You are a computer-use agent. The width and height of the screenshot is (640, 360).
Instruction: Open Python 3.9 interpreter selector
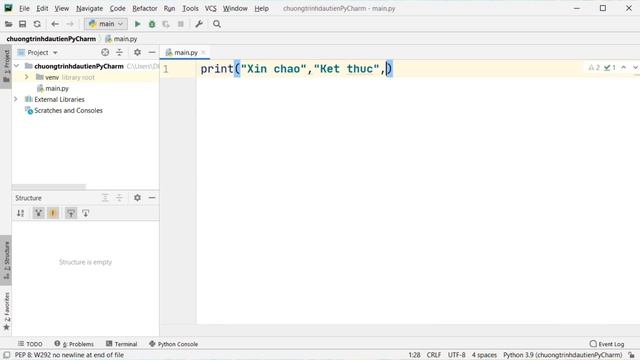tap(562, 355)
